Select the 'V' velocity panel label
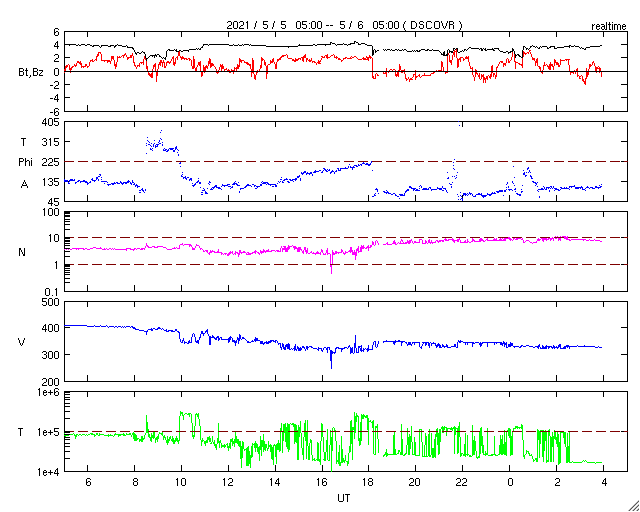The width and height of the screenshot is (640, 512). 22,342
